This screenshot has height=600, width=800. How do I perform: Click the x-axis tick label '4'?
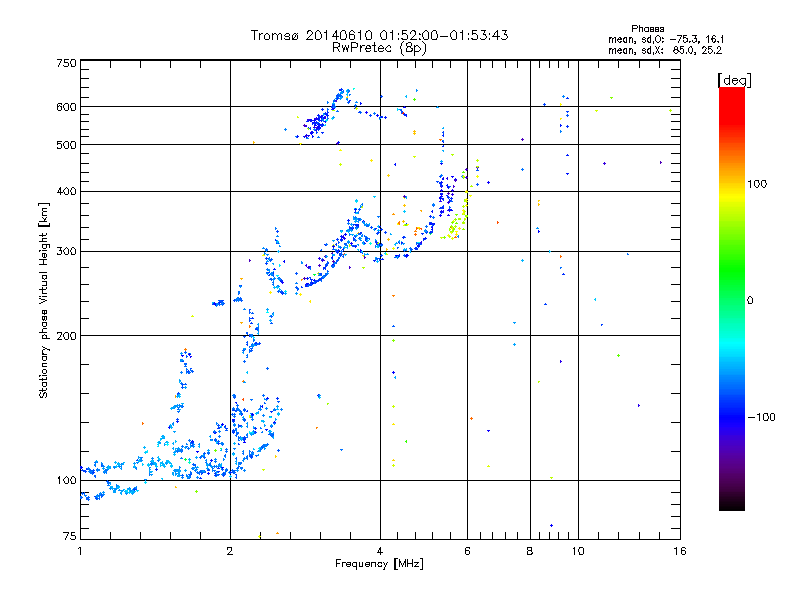pyautogui.click(x=380, y=551)
